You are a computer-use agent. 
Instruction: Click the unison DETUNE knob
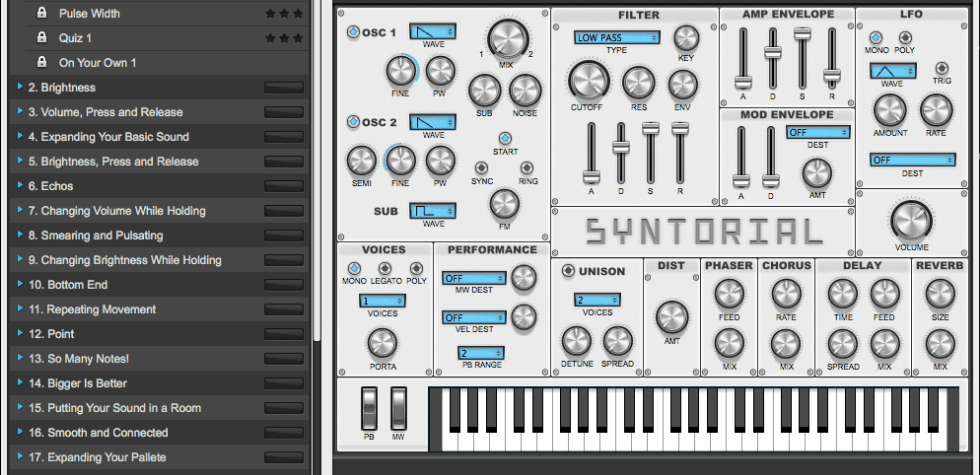576,341
